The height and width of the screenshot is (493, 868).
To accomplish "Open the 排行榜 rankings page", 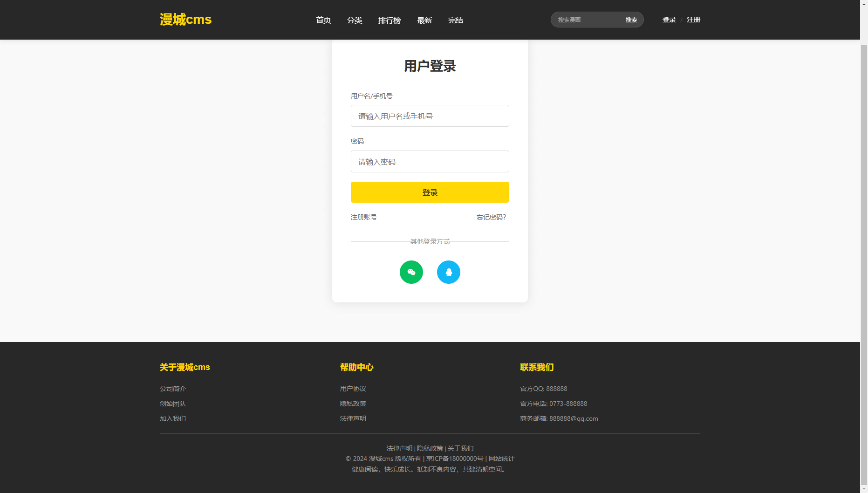I will click(390, 20).
